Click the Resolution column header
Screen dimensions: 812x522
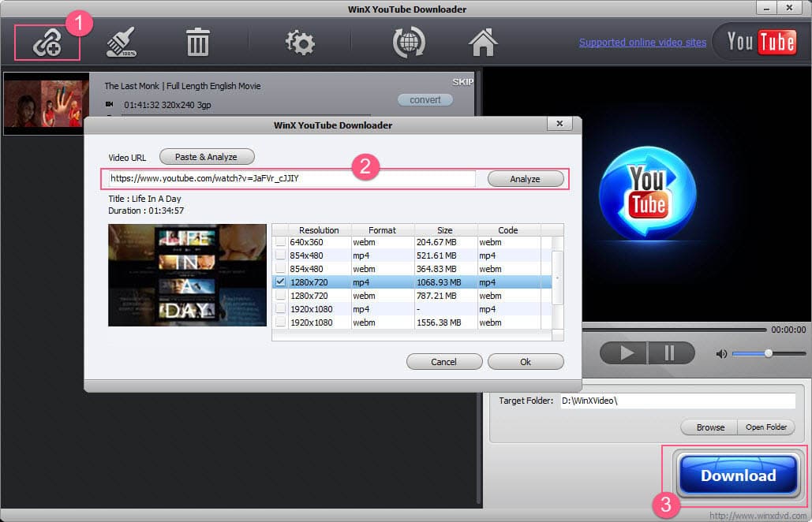pos(319,230)
